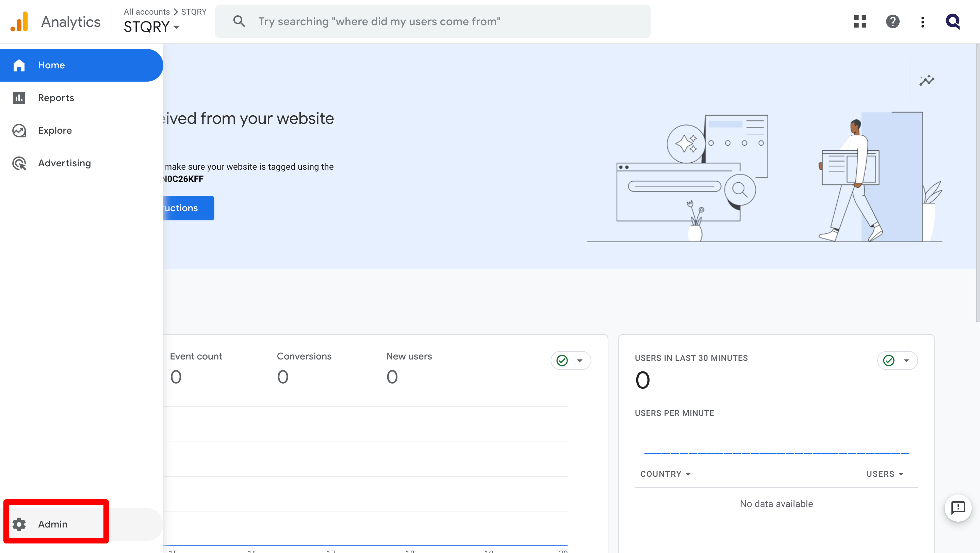Image resolution: width=980 pixels, height=553 pixels.
Task: Open the USERS metric dropdown
Action: 885,474
